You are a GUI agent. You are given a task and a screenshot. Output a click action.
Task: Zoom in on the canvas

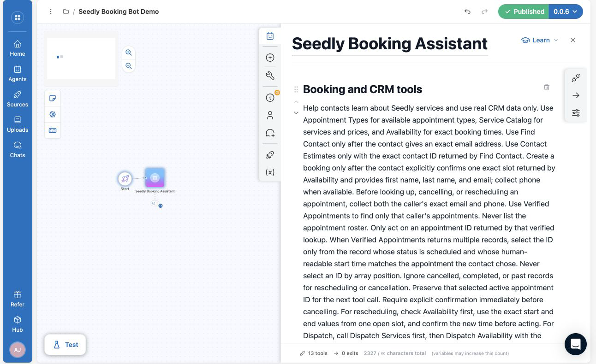pos(129,53)
